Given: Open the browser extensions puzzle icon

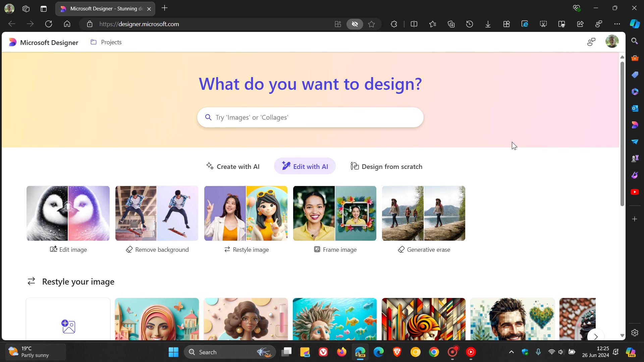Looking at the screenshot, I should click(x=394, y=24).
